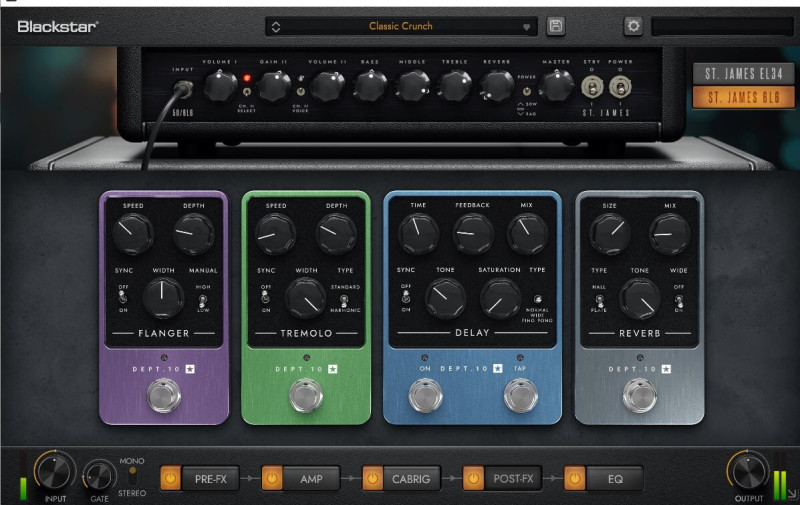Step through presets with the up/down arrows
Screen dimensions: 800x505
[276, 27]
